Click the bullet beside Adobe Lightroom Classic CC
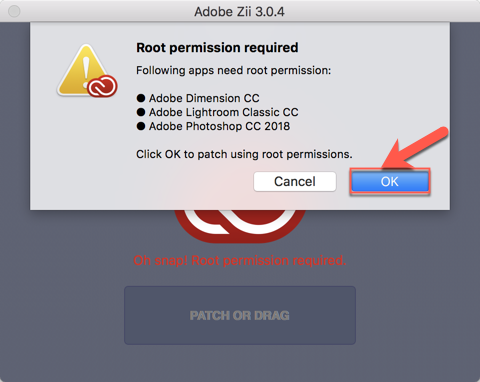480x382 pixels. [x=141, y=112]
